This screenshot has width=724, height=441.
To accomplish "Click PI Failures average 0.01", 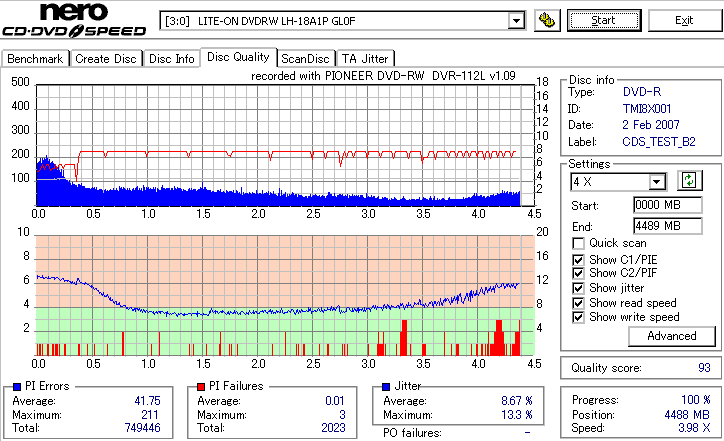I will pyautogui.click(x=335, y=401).
